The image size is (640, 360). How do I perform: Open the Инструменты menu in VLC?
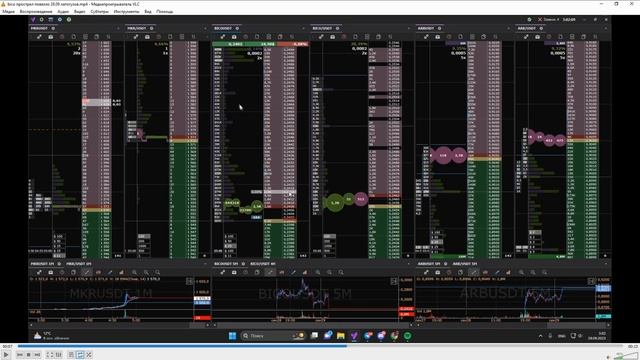click(x=127, y=11)
